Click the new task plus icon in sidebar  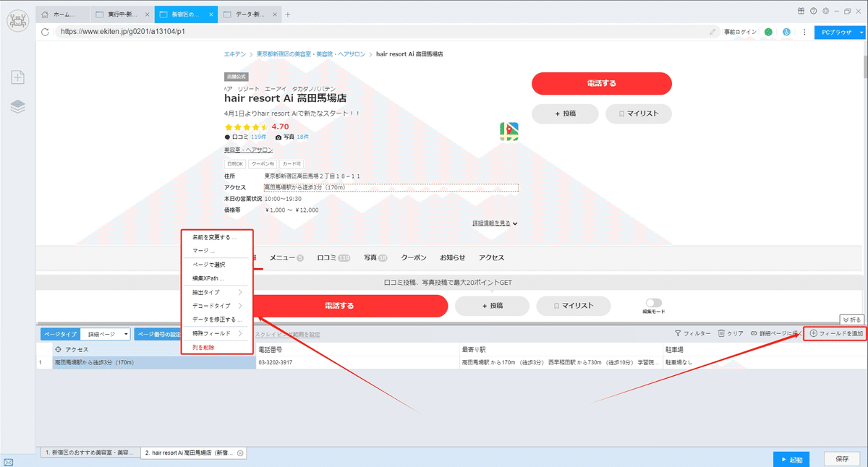(17, 77)
